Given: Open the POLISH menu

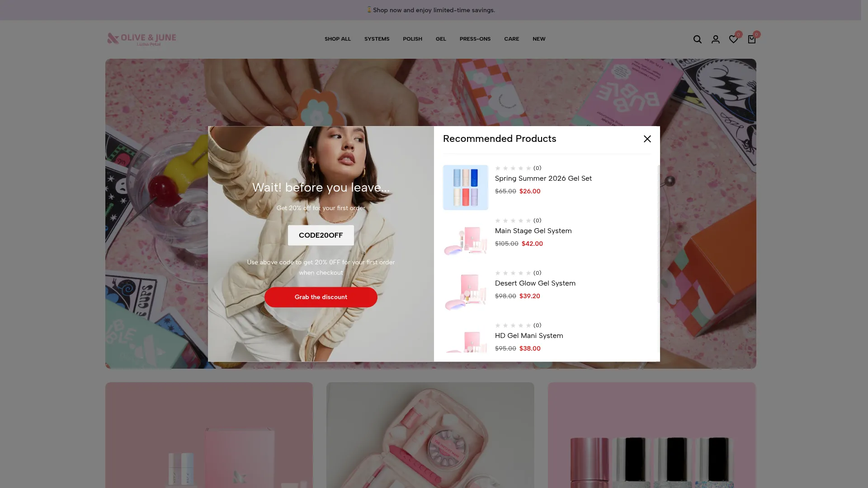Looking at the screenshot, I should (413, 39).
